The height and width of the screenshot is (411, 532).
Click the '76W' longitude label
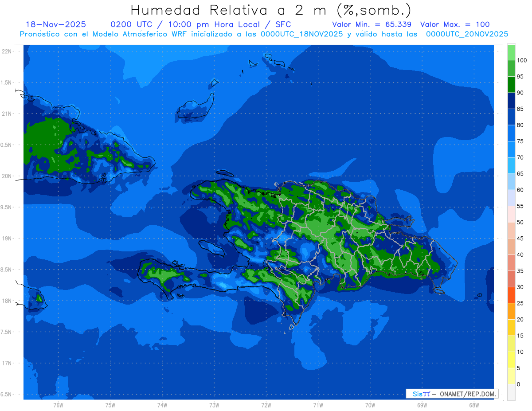(x=58, y=405)
